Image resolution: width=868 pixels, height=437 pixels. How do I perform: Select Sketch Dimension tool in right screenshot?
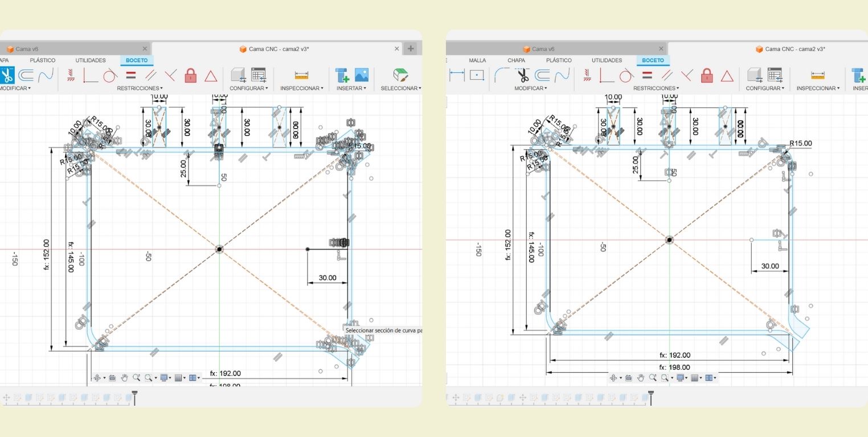point(457,75)
